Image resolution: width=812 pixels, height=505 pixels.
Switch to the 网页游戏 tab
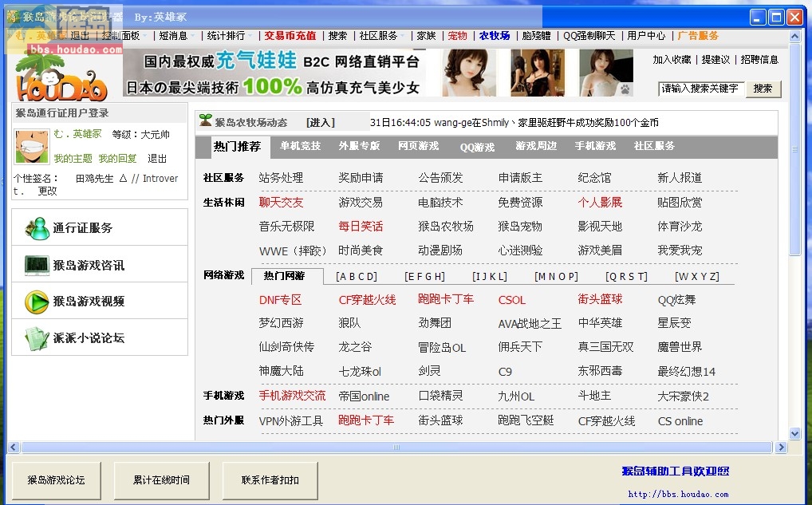[x=419, y=146]
